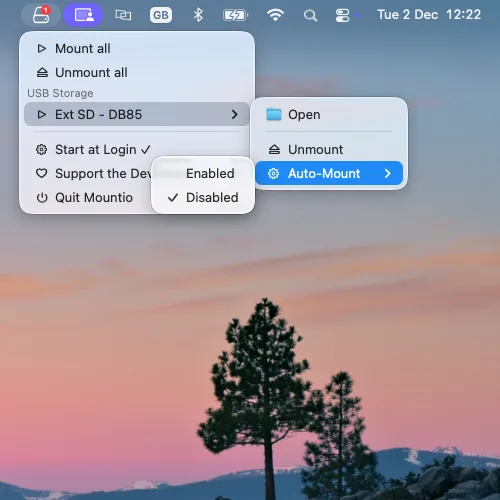Choose Mount all

click(137, 49)
